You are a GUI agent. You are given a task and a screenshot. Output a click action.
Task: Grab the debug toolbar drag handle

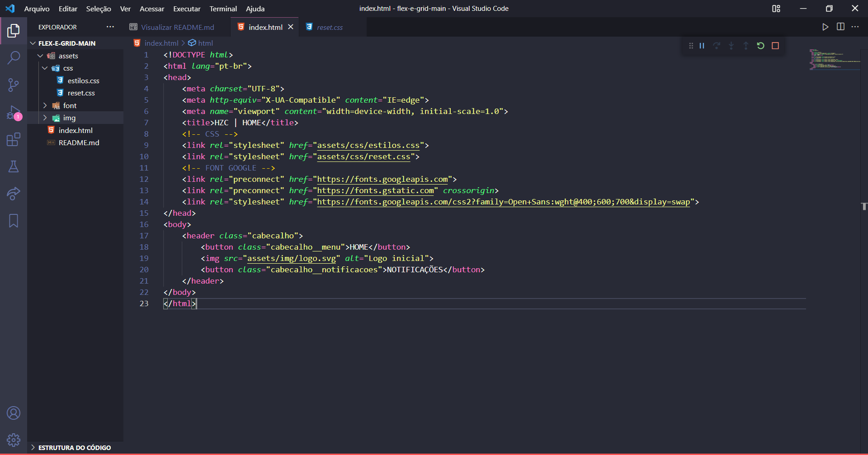coord(691,46)
